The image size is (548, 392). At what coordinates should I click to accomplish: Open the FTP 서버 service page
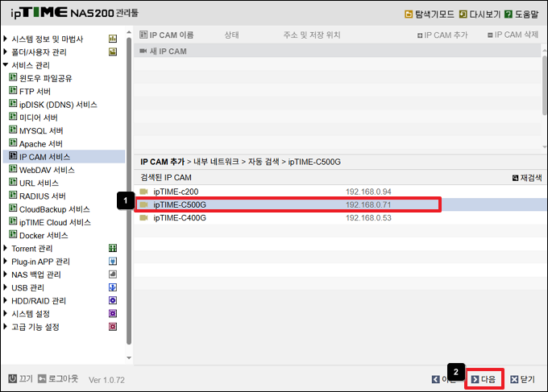[x=35, y=91]
